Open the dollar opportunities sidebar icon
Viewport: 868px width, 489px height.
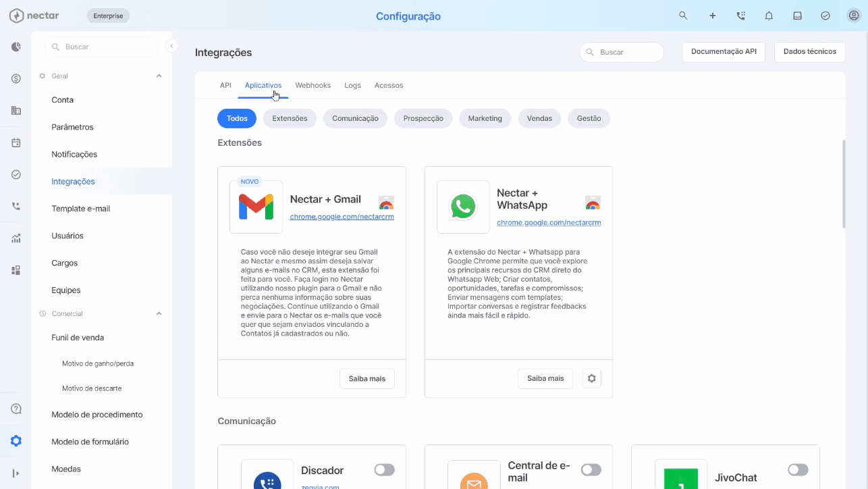pos(16,78)
